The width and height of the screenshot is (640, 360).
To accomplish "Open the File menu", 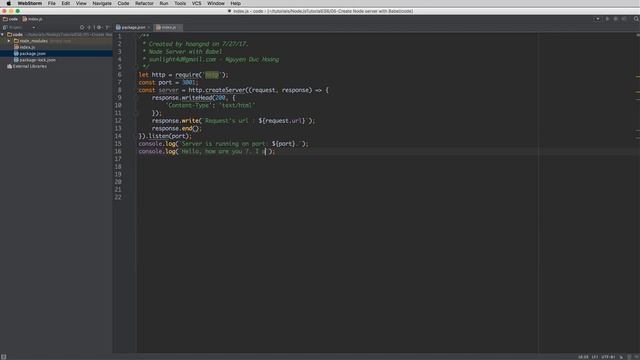I will 51,3.
